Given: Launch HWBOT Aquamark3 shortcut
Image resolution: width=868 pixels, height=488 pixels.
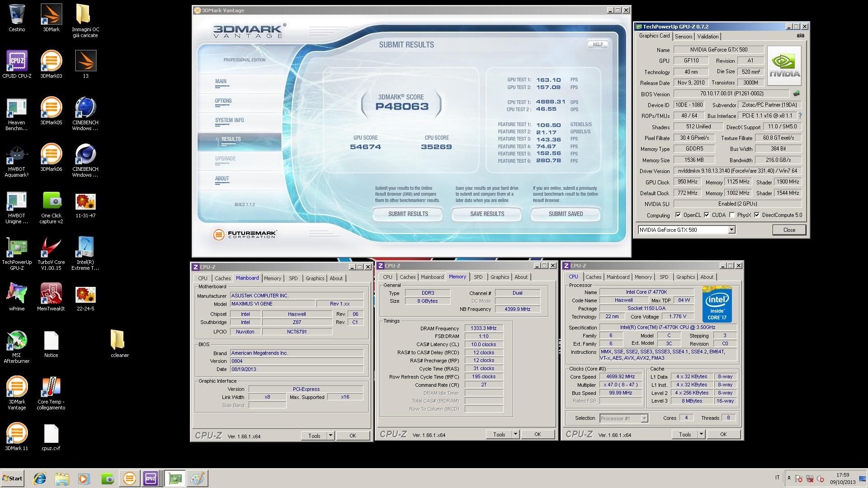Looking at the screenshot, I should coord(17,160).
